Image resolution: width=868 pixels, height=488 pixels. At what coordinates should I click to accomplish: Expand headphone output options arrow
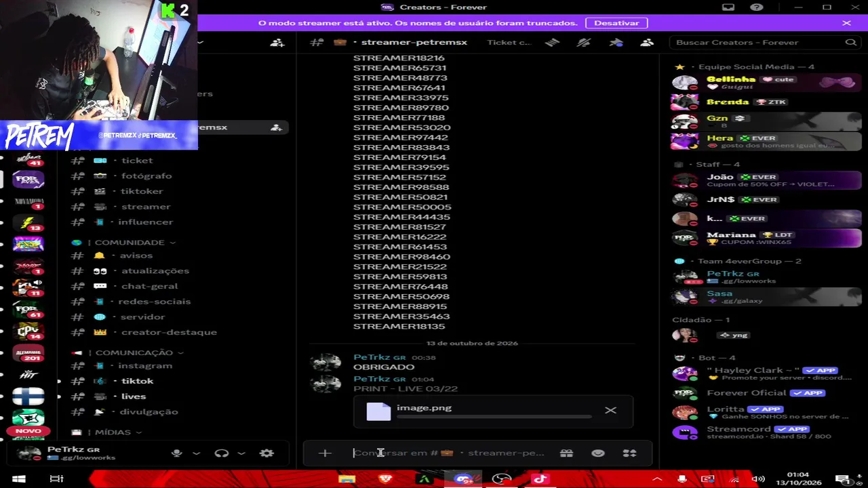(x=241, y=453)
